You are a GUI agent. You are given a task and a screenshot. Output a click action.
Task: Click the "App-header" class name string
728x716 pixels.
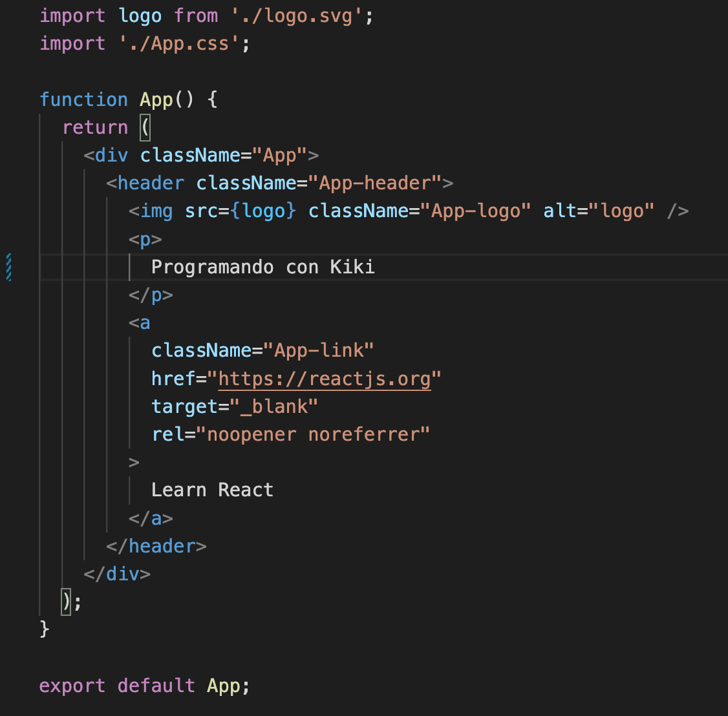point(375,184)
